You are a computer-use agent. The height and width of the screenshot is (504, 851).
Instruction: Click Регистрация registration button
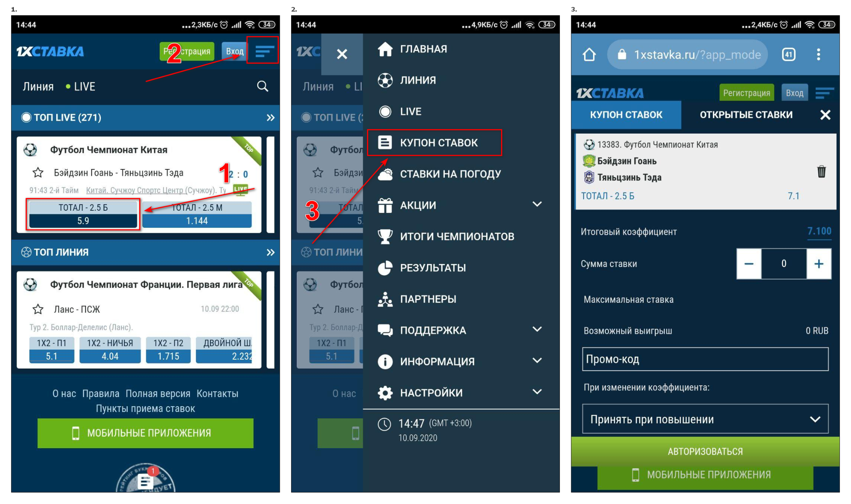[x=187, y=50]
